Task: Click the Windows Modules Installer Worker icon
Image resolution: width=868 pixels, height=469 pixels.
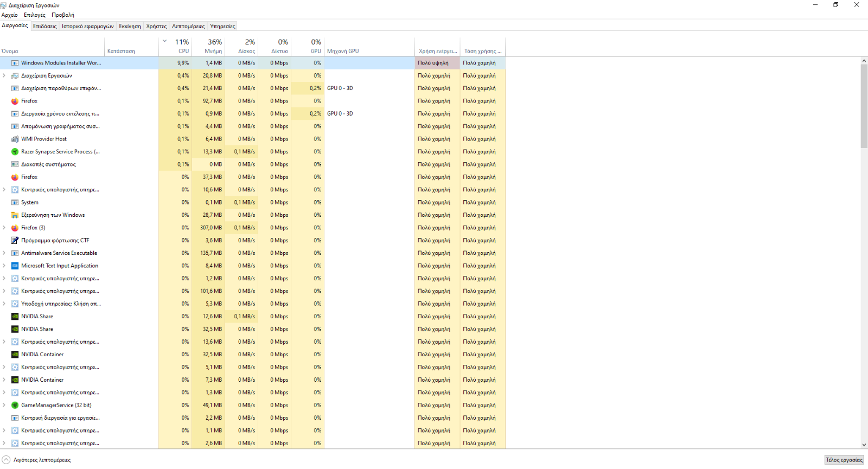Action: pyautogui.click(x=15, y=63)
